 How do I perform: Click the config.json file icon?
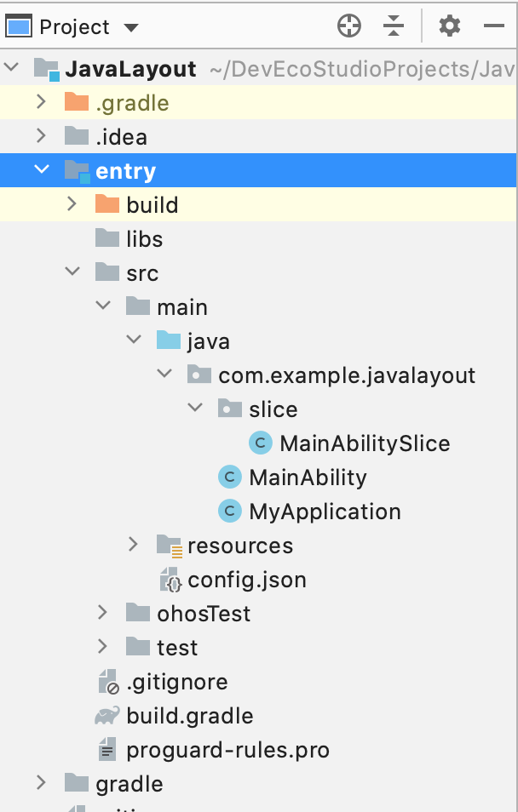[169, 580]
